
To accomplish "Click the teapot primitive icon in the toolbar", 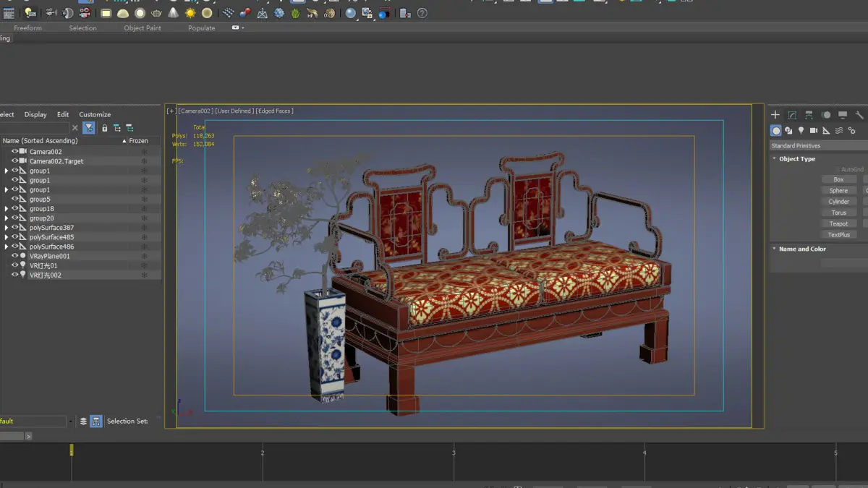I will pyautogui.click(x=156, y=14).
